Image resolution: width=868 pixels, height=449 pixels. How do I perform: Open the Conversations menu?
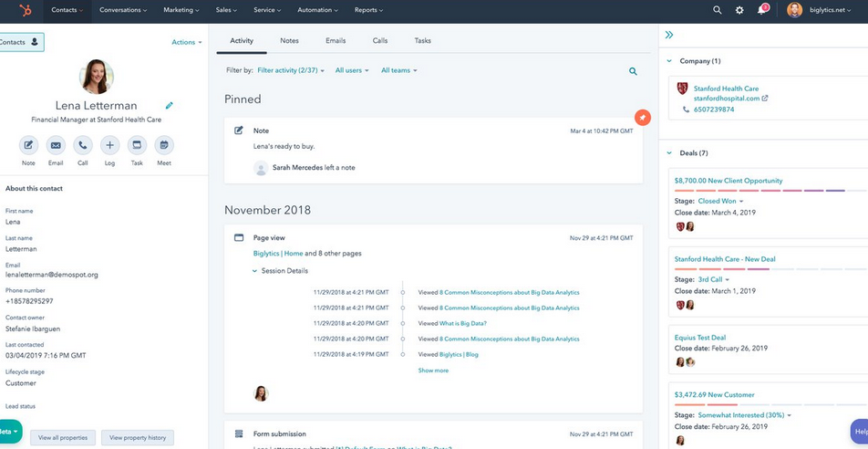click(x=123, y=10)
